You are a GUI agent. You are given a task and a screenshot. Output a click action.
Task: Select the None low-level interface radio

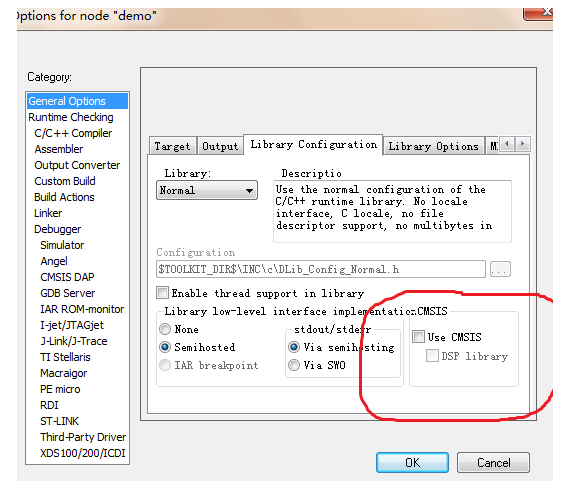[165, 329]
